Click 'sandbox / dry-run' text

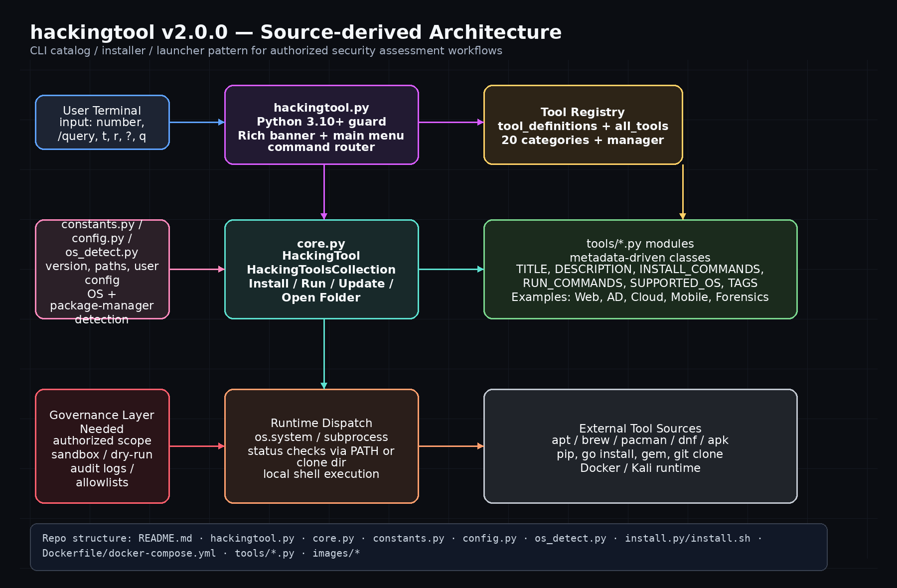pyautogui.click(x=102, y=454)
